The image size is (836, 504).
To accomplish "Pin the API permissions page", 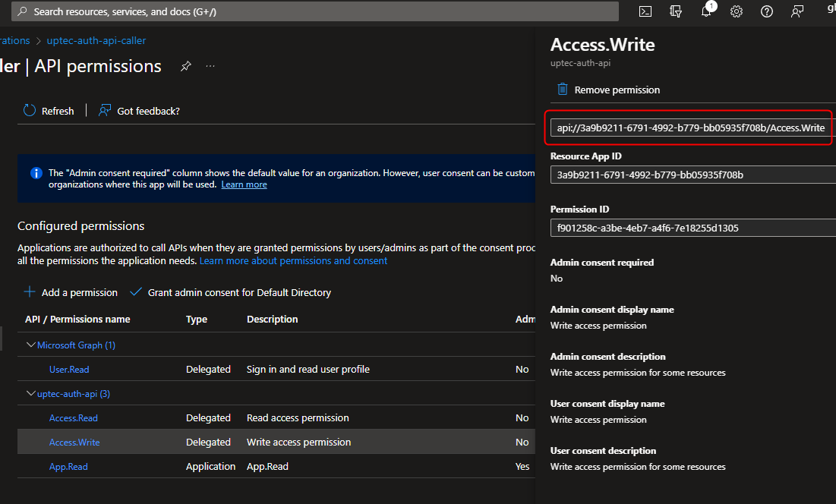I will coord(185,67).
